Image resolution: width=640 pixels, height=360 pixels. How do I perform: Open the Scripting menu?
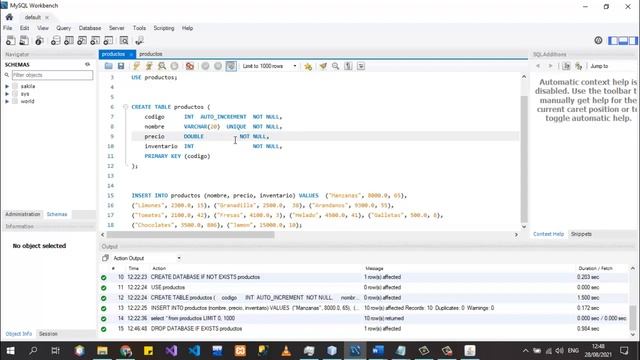click(x=164, y=28)
